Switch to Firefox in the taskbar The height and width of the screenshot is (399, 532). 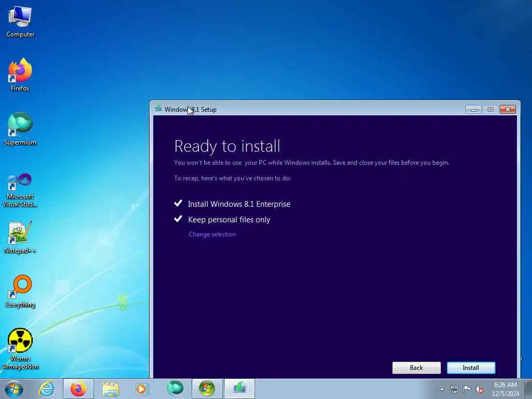click(x=78, y=389)
